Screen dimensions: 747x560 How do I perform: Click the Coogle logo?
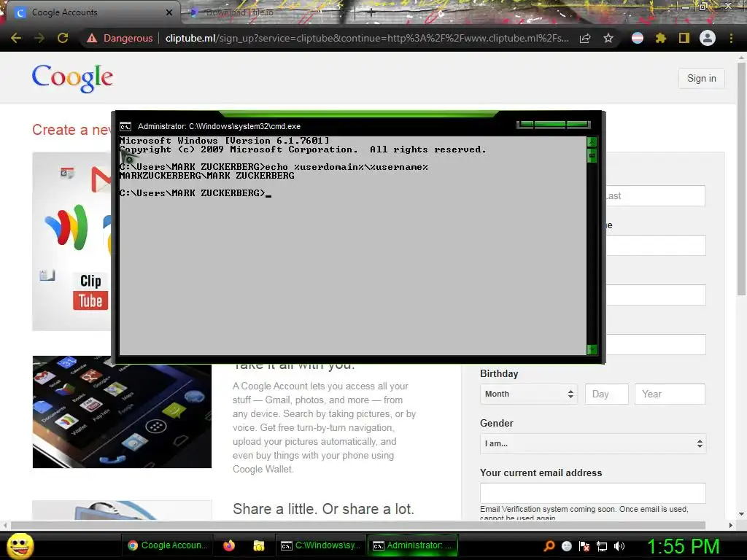point(72,78)
